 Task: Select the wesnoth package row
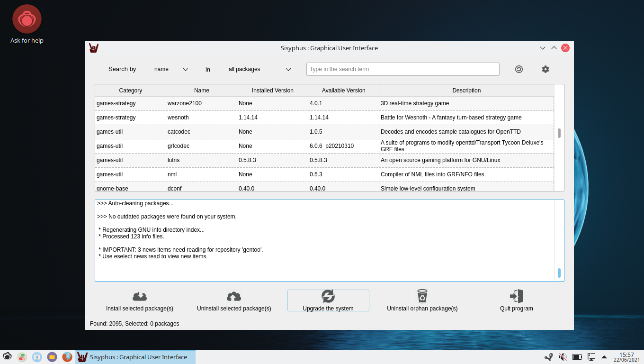(x=324, y=118)
